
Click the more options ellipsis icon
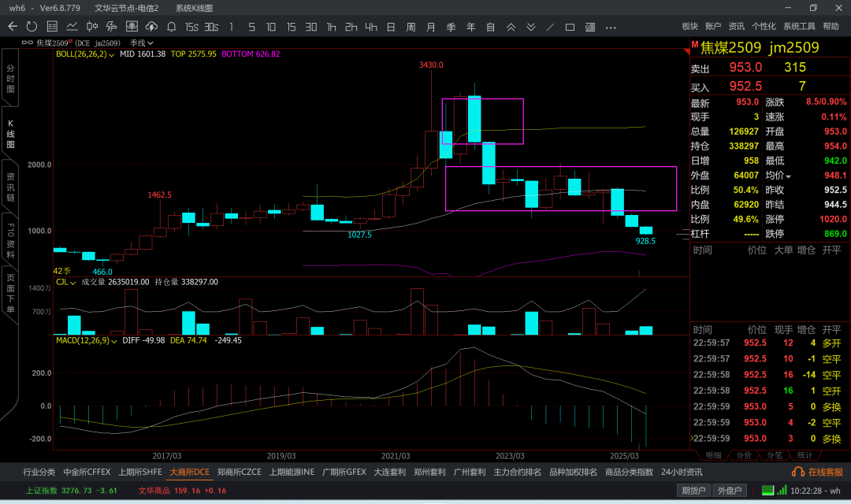611,27
